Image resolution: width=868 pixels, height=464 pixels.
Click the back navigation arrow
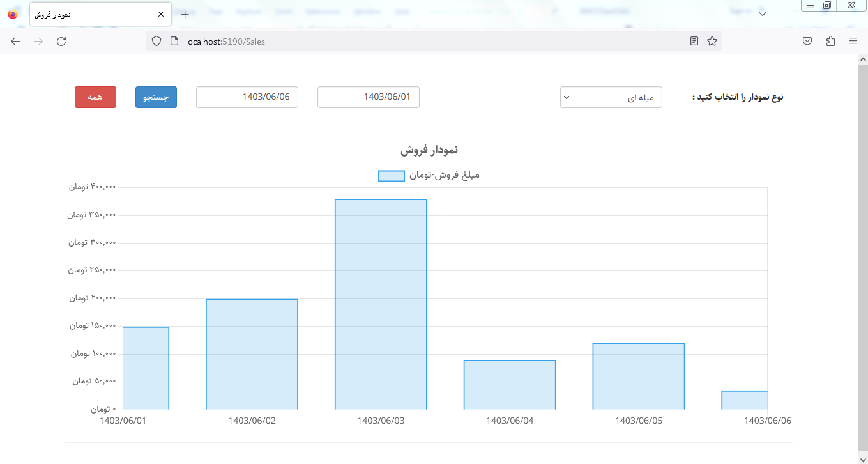(x=15, y=42)
